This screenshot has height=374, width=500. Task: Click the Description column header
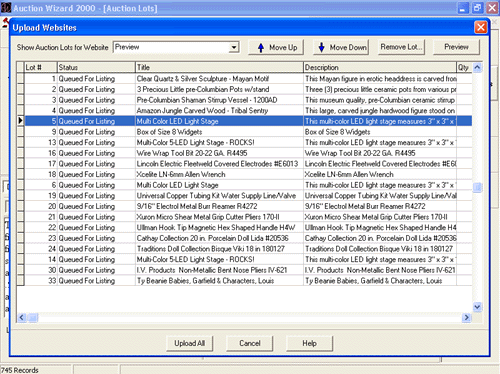coord(380,67)
